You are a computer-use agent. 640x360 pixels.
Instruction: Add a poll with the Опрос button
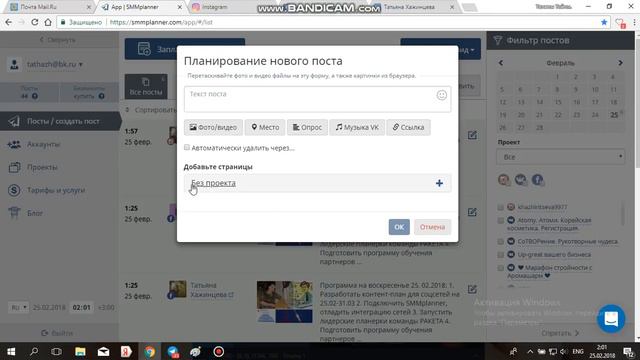(307, 127)
